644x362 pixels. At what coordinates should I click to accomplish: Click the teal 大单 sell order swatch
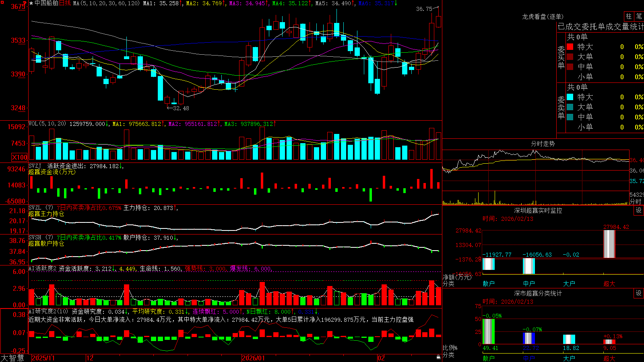[570, 107]
